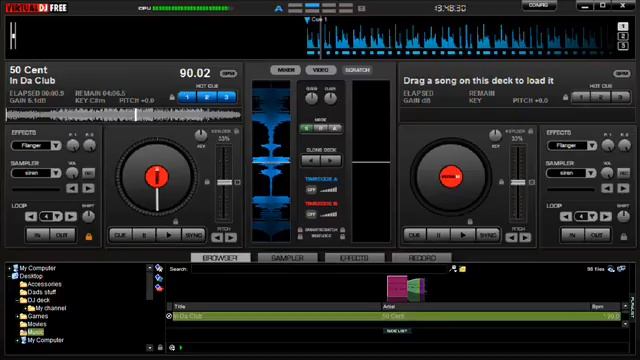Click left deck pitch slider handle
Image resolution: width=640 pixels, height=360 pixels.
224,182
